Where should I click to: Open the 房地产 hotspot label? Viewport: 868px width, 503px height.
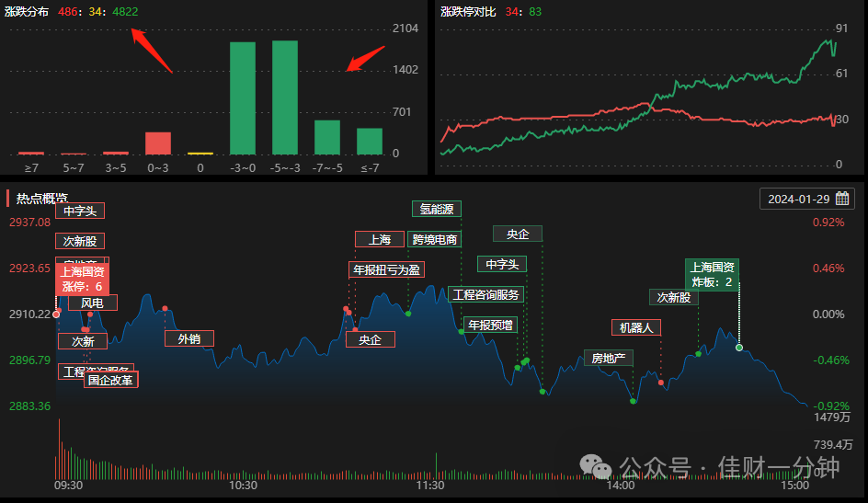click(609, 358)
